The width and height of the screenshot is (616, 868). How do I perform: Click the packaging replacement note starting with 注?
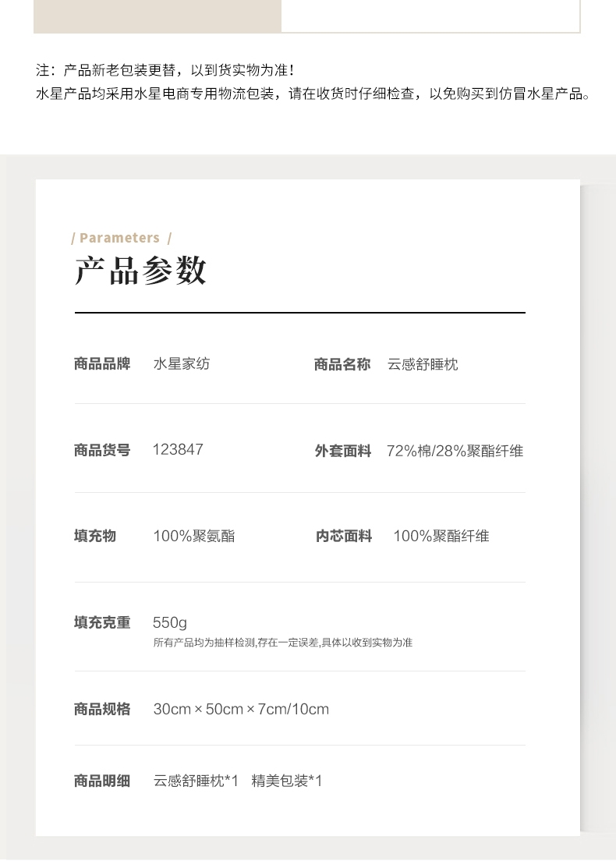[165, 70]
